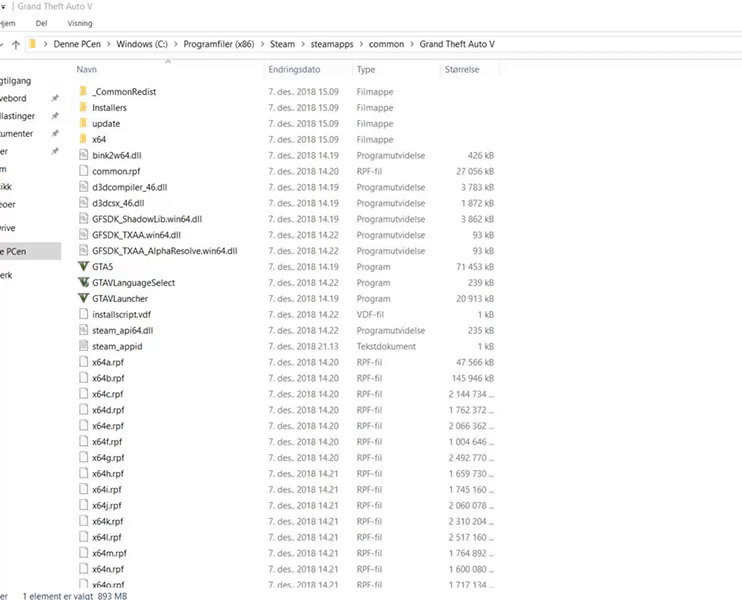Expand chevron after Windows (C:) breadcrumb
The image size is (742, 600).
click(176, 44)
